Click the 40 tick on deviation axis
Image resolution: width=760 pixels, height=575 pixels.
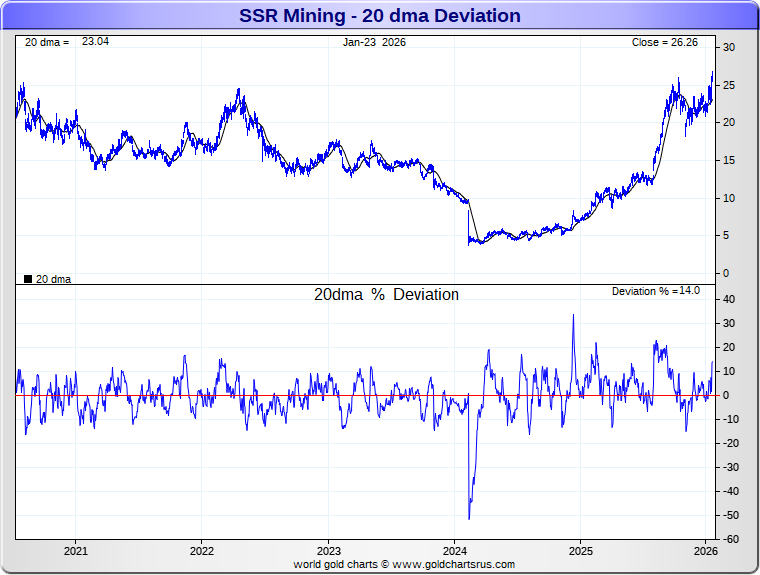click(728, 299)
